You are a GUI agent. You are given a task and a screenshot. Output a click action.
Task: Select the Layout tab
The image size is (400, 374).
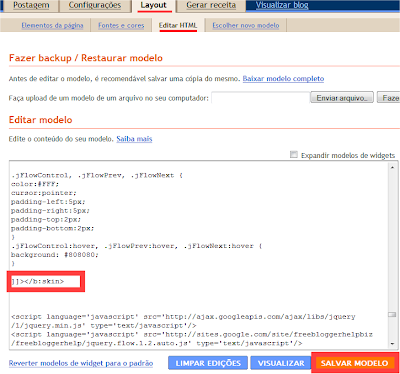153,6
